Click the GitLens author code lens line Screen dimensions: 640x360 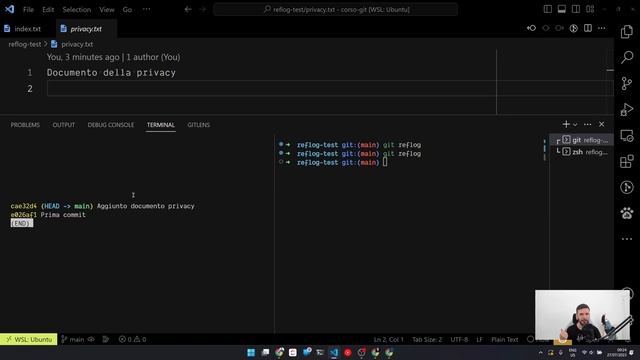pyautogui.click(x=113, y=57)
